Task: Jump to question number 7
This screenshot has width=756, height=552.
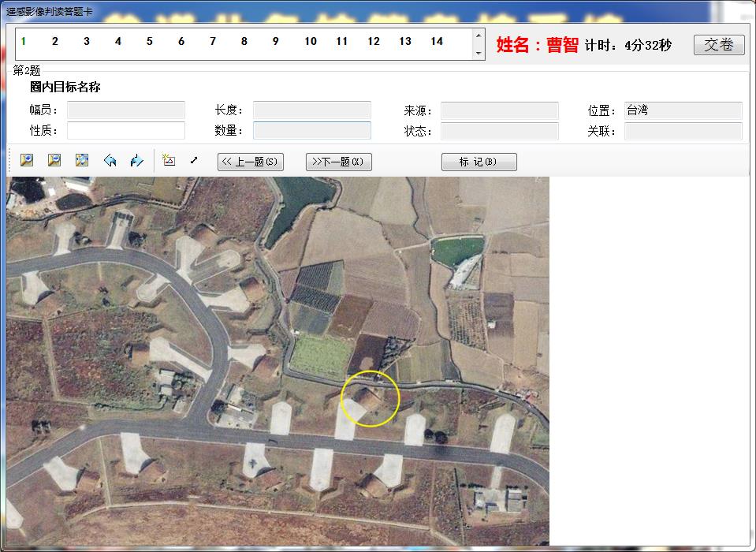Action: coord(213,42)
